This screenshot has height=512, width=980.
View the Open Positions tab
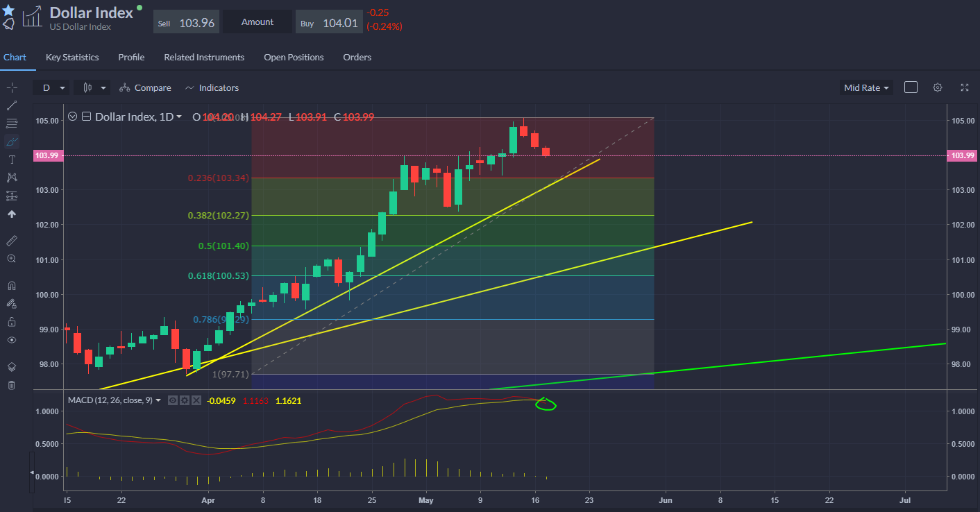[x=294, y=57]
